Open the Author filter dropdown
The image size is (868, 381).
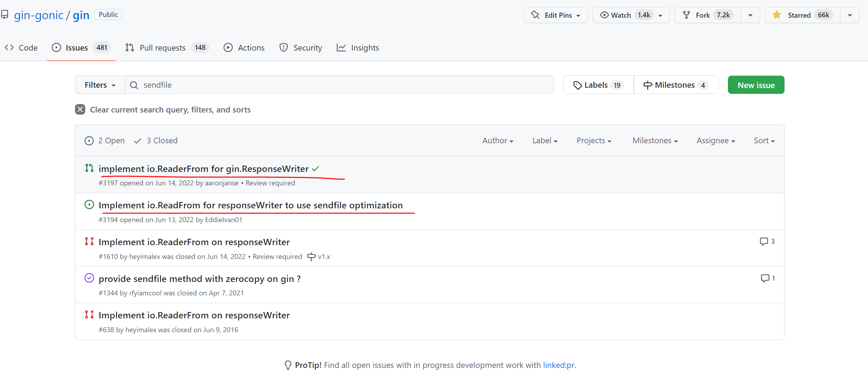click(x=498, y=141)
